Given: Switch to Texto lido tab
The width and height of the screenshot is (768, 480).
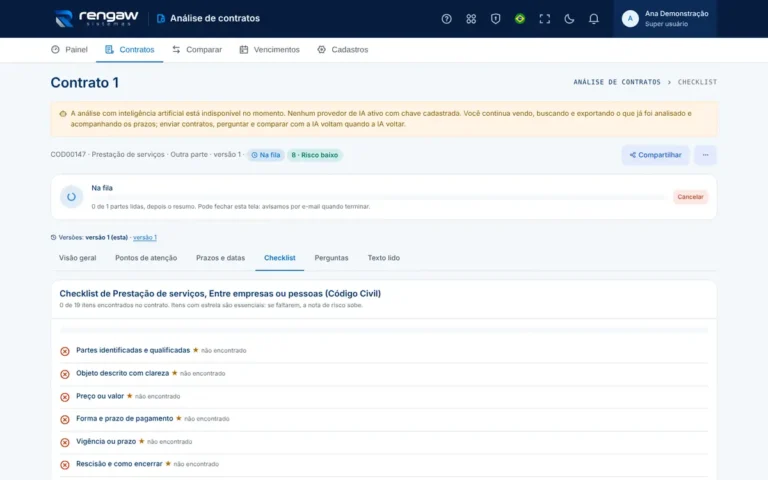Looking at the screenshot, I should coord(384,258).
